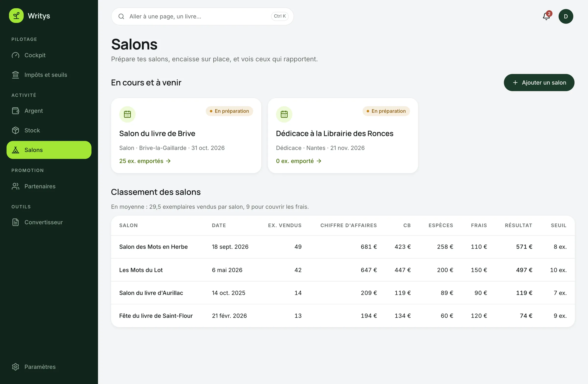Open the notifications bell icon
The height and width of the screenshot is (384, 588).
click(x=546, y=16)
